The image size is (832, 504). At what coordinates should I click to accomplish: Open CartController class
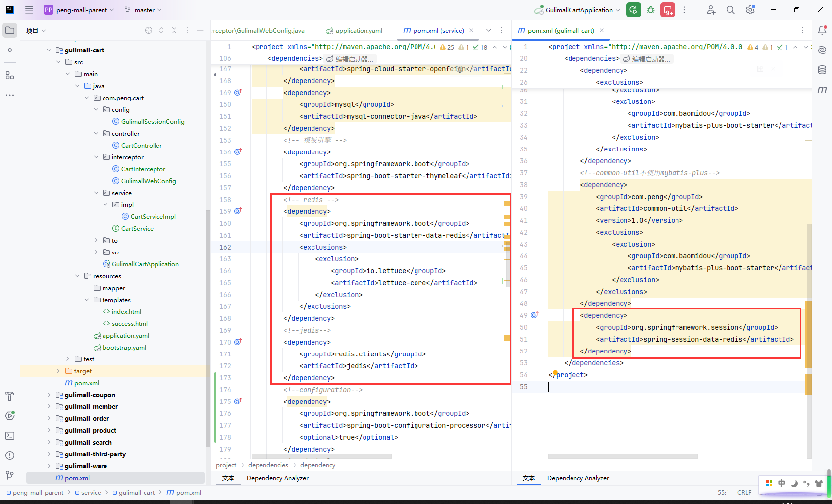(141, 145)
